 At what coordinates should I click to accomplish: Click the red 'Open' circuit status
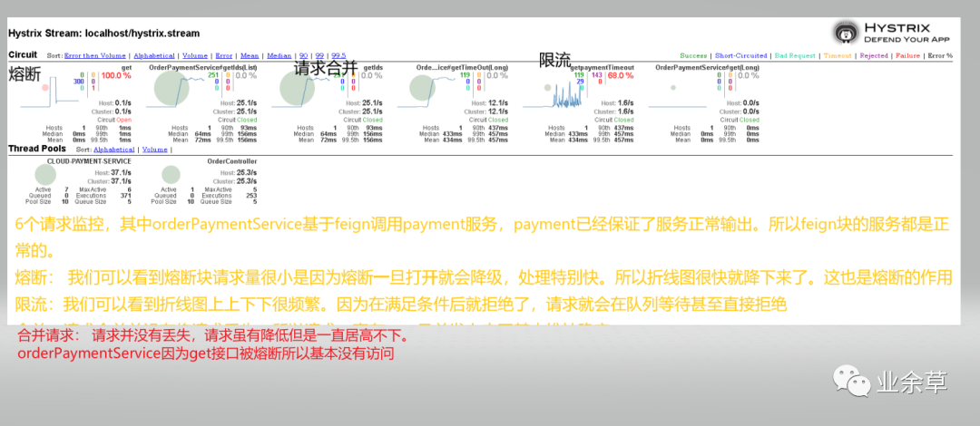tap(124, 120)
